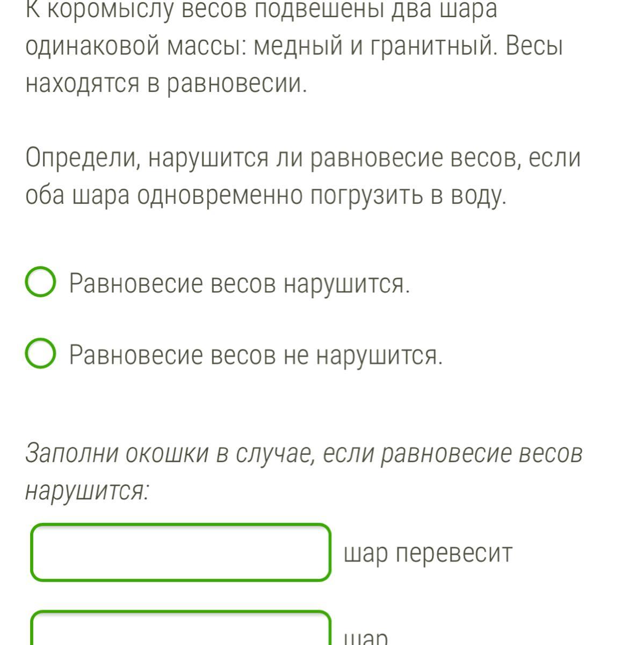
Task: Click the italic word "нарушится:" above the inputs
Action: pyautogui.click(x=86, y=490)
